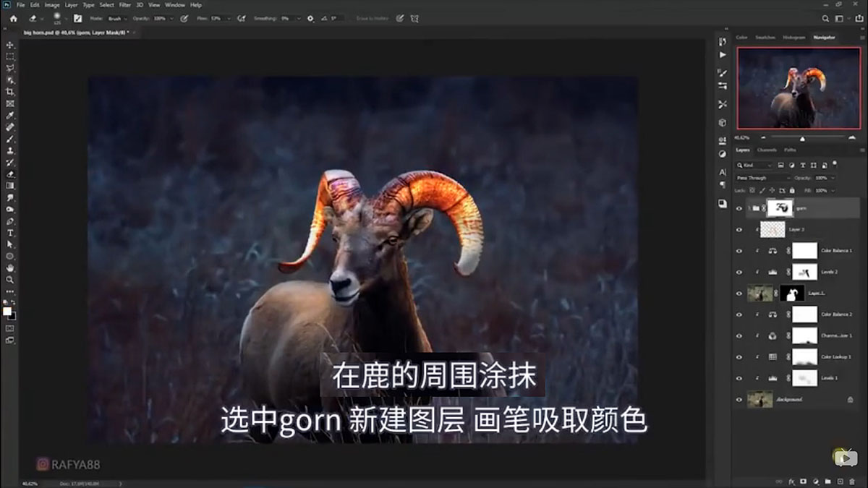Hide the Background layer
868x488 pixels.
(739, 398)
